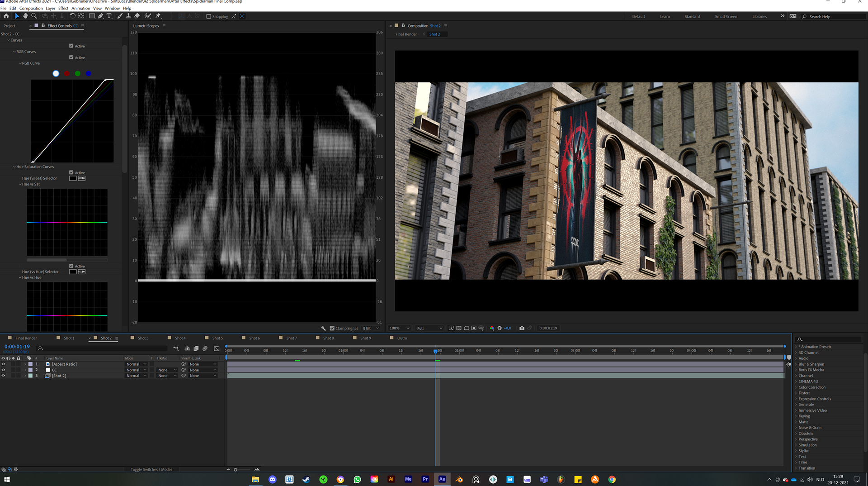Click Final Render in composition breadcrumb
Image resolution: width=868 pixels, height=486 pixels.
(x=406, y=34)
